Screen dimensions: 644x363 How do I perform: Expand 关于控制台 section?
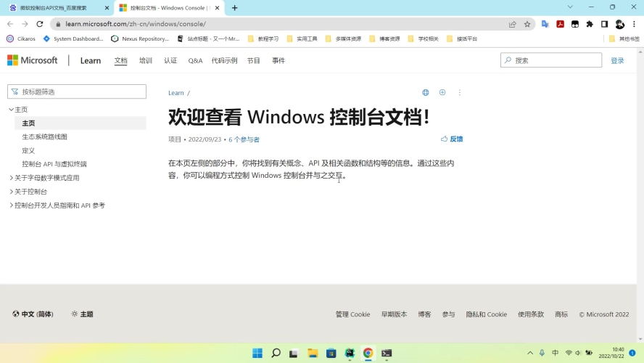(x=12, y=192)
